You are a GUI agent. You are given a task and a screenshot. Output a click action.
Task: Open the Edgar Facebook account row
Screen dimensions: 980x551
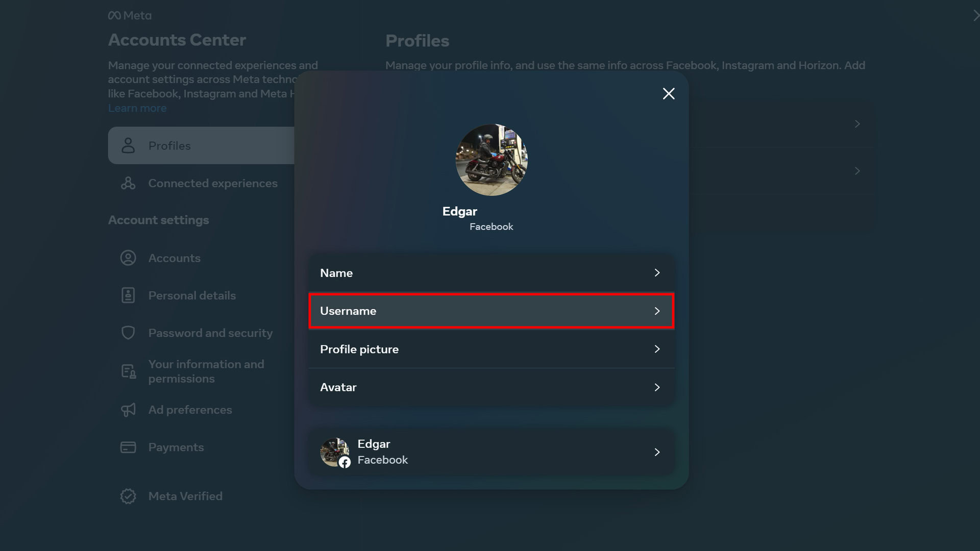point(491,452)
